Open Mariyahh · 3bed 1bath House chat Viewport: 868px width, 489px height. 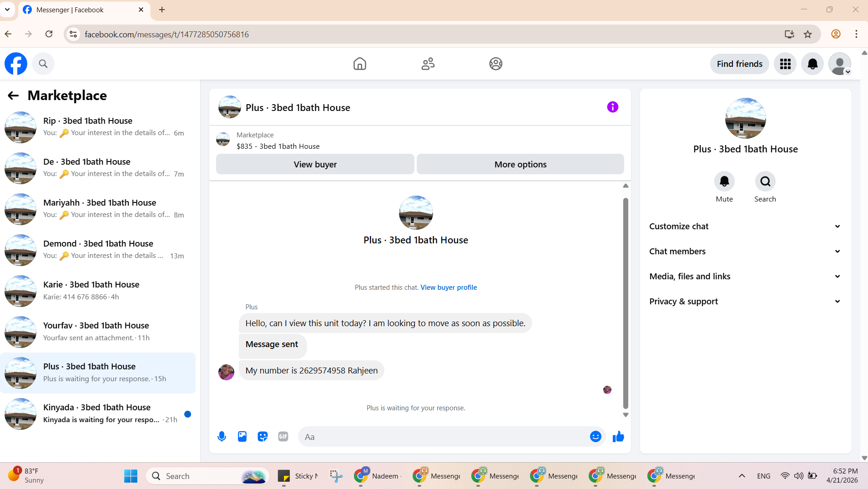[98, 209]
